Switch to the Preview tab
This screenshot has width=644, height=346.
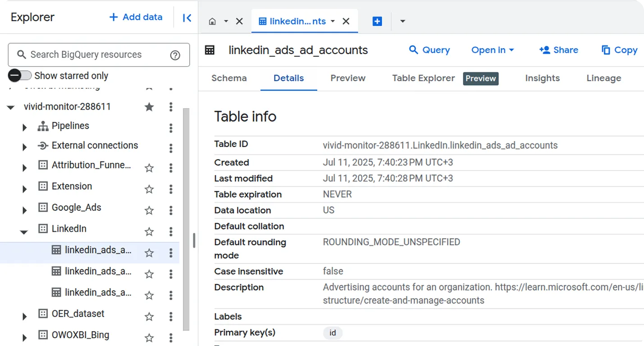pyautogui.click(x=348, y=78)
